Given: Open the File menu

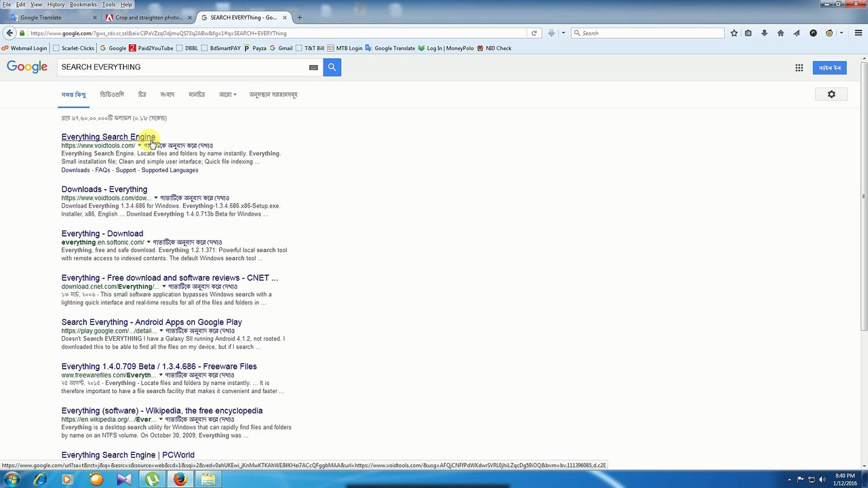Looking at the screenshot, I should click(7, 5).
